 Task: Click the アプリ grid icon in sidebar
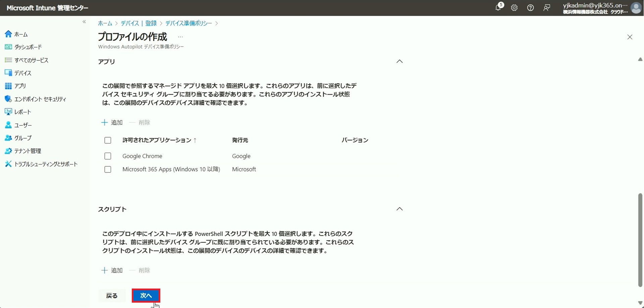[8, 86]
